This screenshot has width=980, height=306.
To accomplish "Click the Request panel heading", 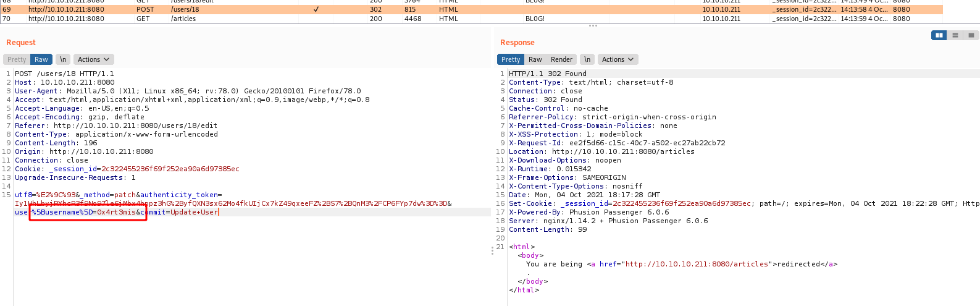I will (x=21, y=43).
